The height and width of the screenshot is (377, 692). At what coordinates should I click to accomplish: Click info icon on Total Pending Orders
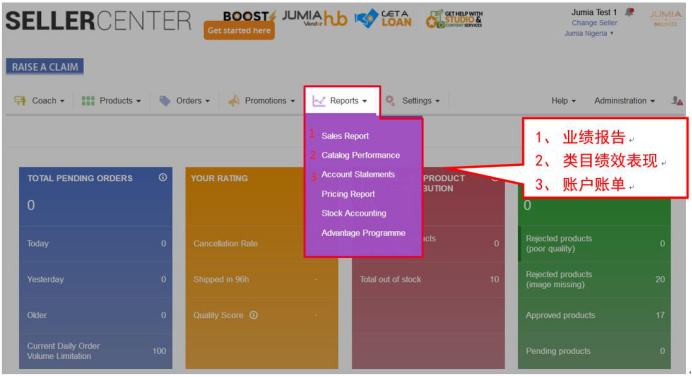tap(163, 177)
